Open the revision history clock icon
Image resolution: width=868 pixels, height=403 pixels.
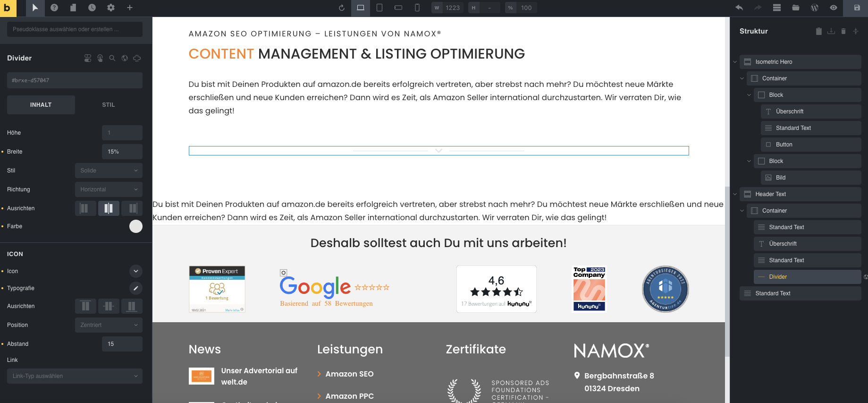(92, 8)
